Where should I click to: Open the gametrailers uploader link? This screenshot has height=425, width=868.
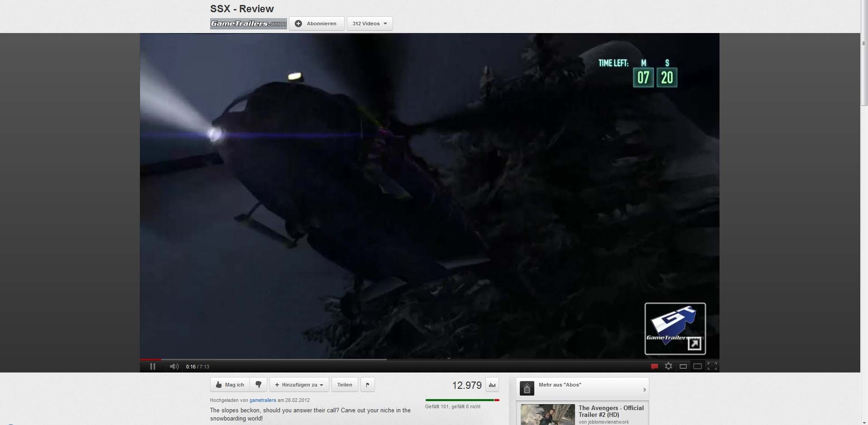tap(263, 400)
